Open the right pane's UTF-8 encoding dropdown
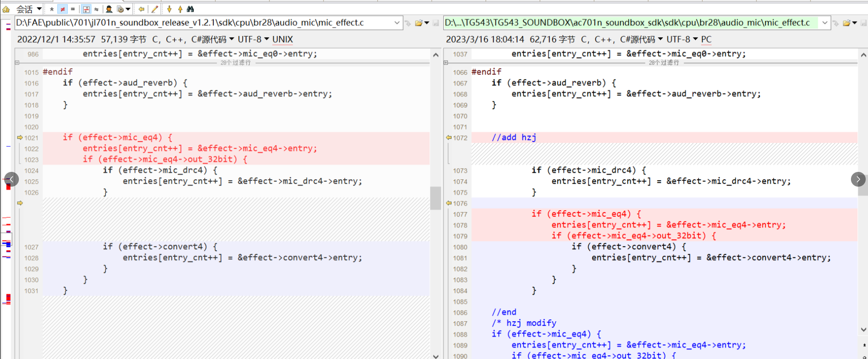This screenshot has height=359, width=868. pyautogui.click(x=682, y=40)
